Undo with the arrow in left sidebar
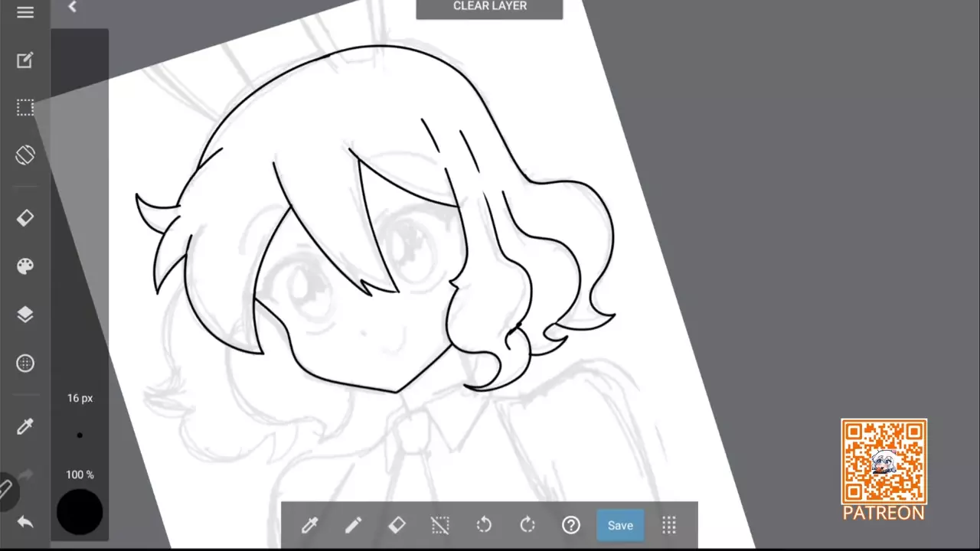Screen dimensions: 980x551 point(25,522)
